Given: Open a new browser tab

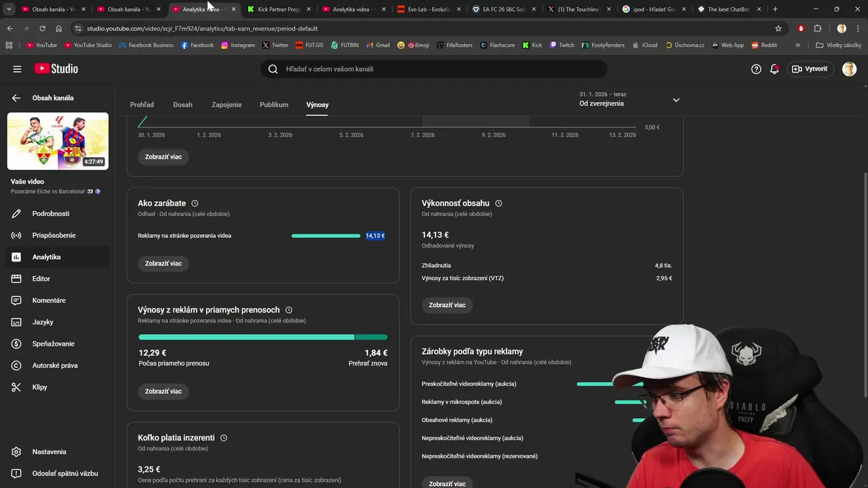Looking at the screenshot, I should pyautogui.click(x=775, y=9).
